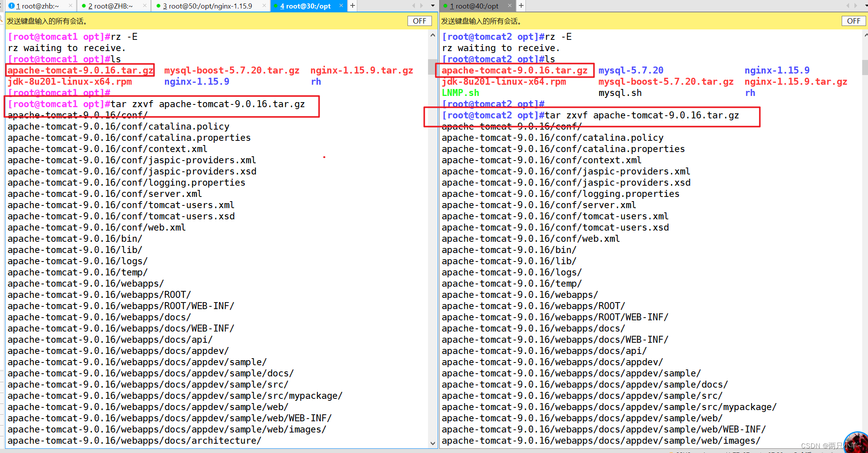The height and width of the screenshot is (453, 868).
Task: Turn off send-to-all-sessions in the left pane
Action: (420, 21)
